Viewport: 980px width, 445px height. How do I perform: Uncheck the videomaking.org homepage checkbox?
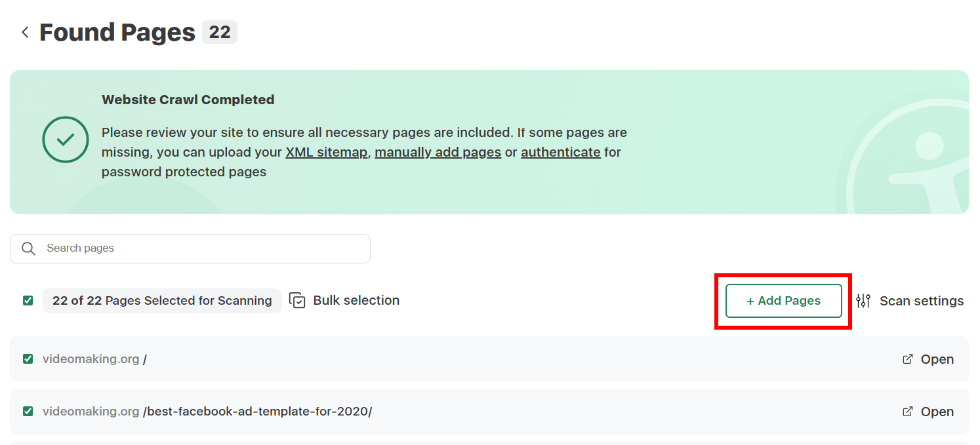[27, 358]
